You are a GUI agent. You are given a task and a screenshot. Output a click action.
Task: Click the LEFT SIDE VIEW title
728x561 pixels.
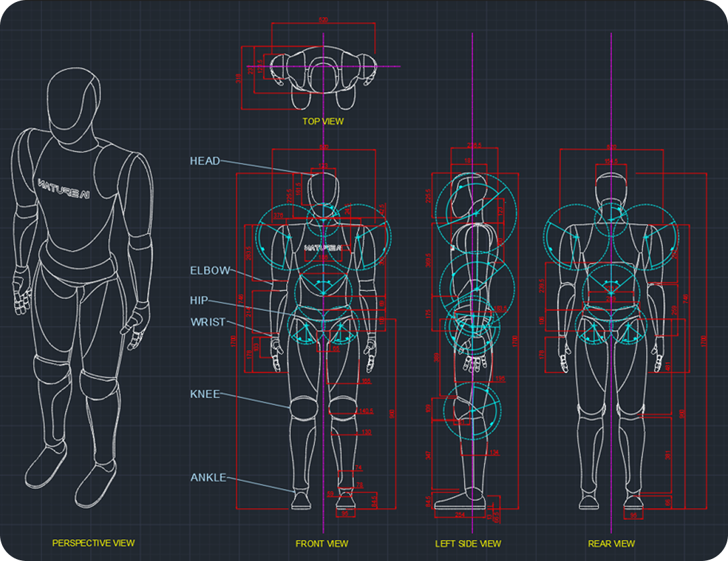click(x=468, y=544)
